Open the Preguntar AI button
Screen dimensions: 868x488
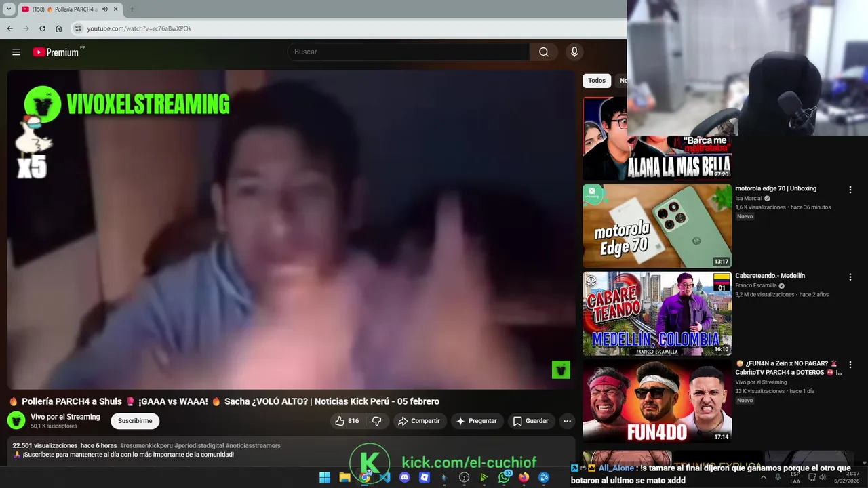coord(477,421)
